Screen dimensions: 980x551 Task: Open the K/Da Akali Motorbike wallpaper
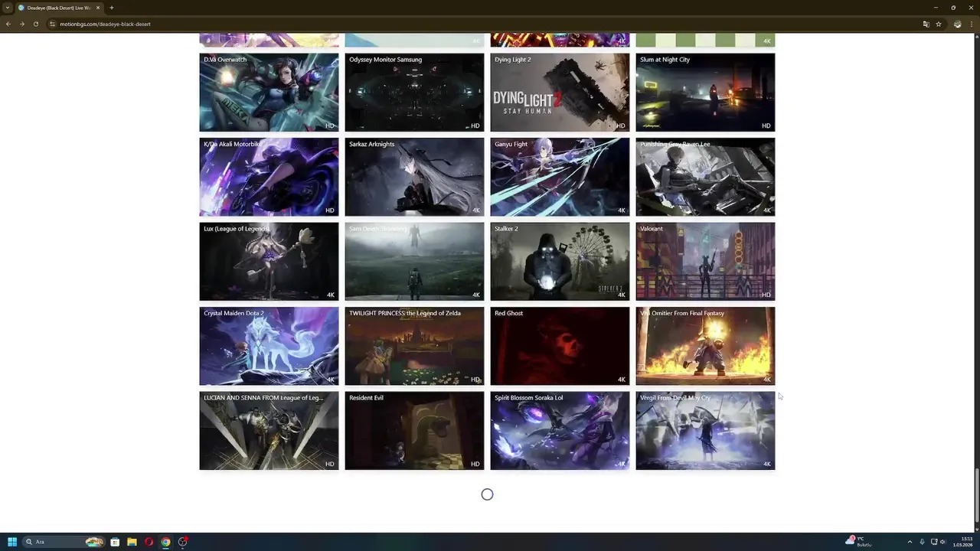[269, 177]
